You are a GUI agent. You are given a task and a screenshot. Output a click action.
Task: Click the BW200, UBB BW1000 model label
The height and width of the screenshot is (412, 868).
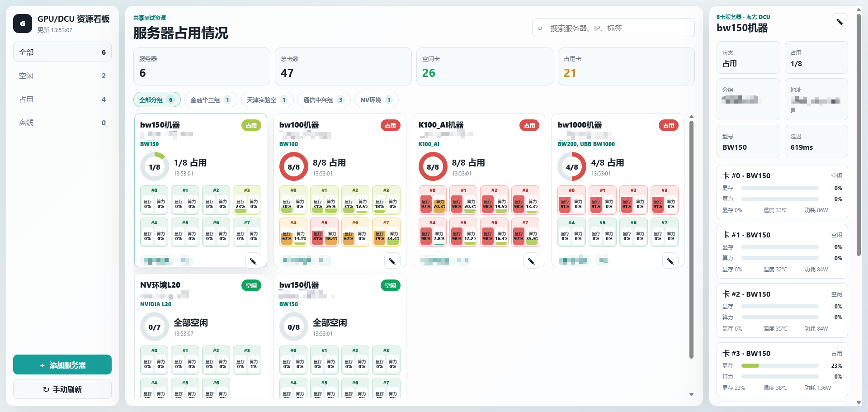point(586,144)
